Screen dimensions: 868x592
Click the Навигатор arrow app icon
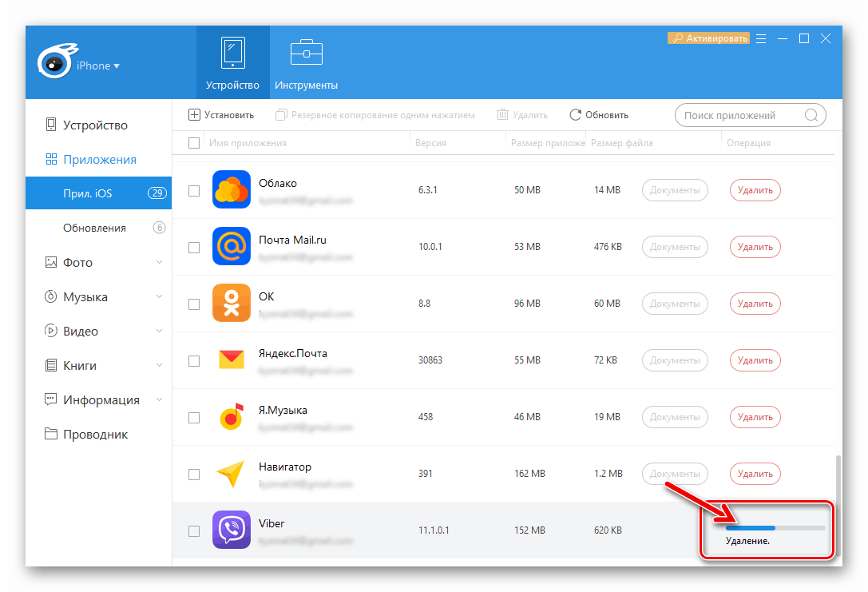[232, 474]
